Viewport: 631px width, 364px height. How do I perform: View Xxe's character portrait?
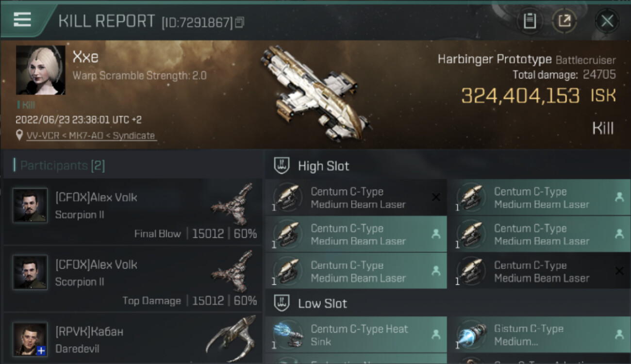[41, 70]
